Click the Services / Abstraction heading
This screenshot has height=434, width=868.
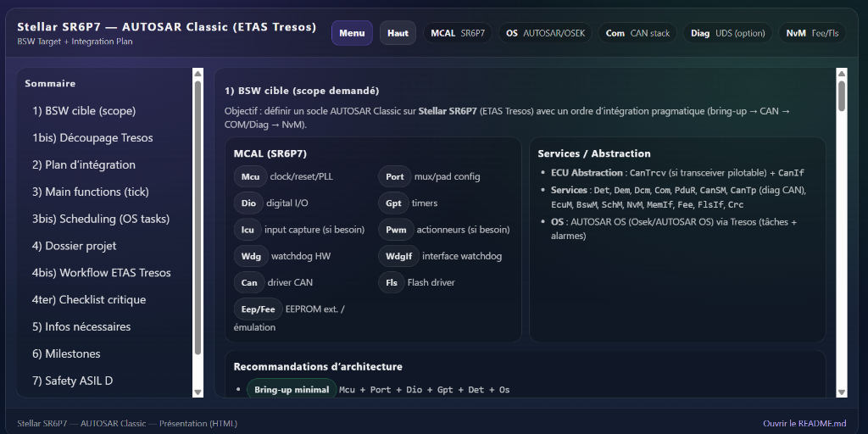pyautogui.click(x=594, y=154)
